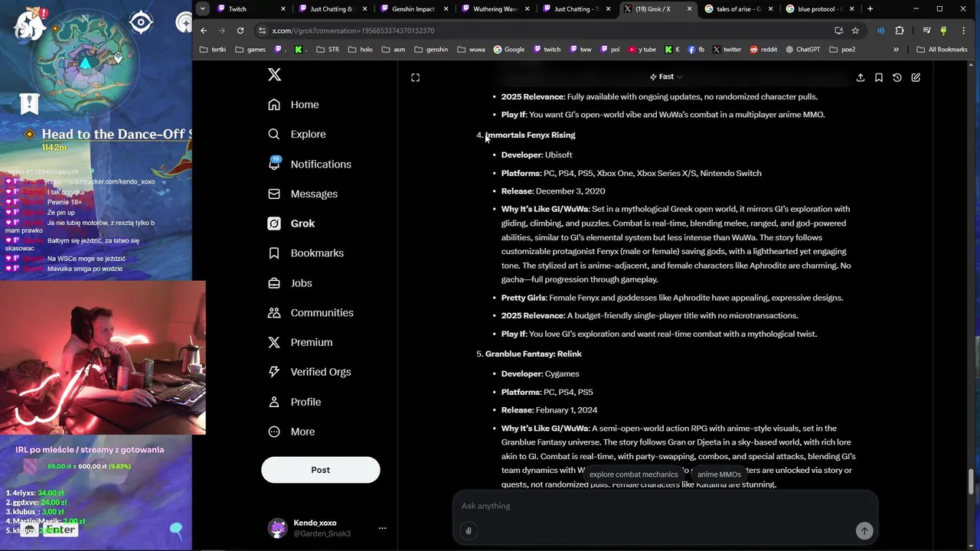The width and height of the screenshot is (980, 551).
Task: Open Explore in the sidebar
Action: tap(296, 134)
